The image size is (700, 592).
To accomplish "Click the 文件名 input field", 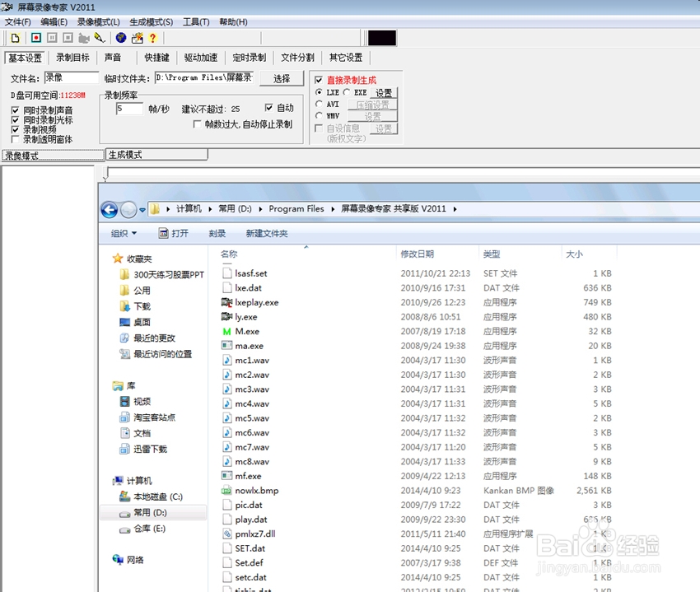I will point(72,77).
